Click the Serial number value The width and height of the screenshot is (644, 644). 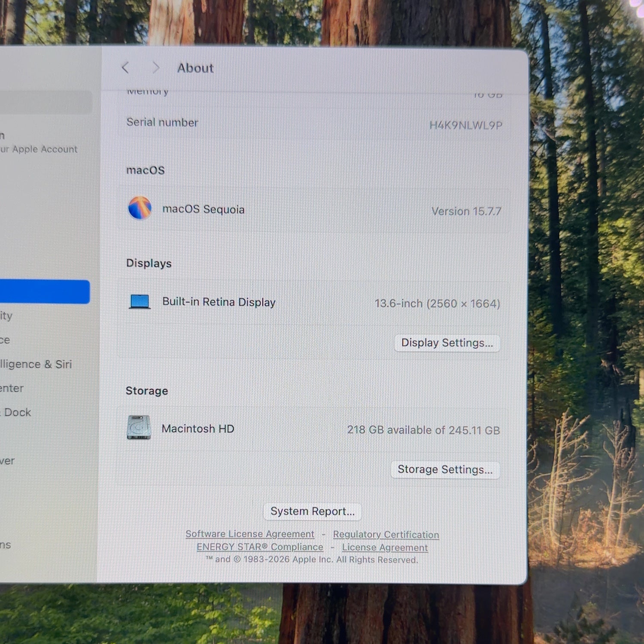pos(466,125)
